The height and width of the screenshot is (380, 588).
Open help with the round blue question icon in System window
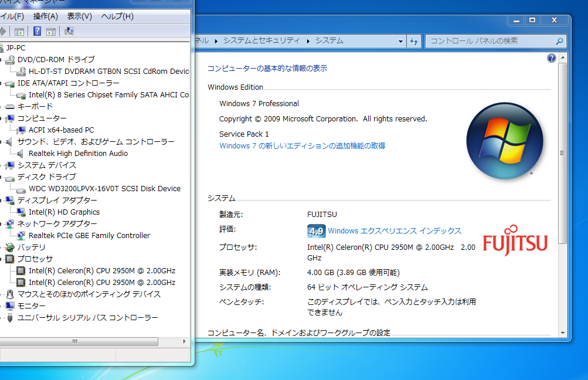[x=551, y=58]
